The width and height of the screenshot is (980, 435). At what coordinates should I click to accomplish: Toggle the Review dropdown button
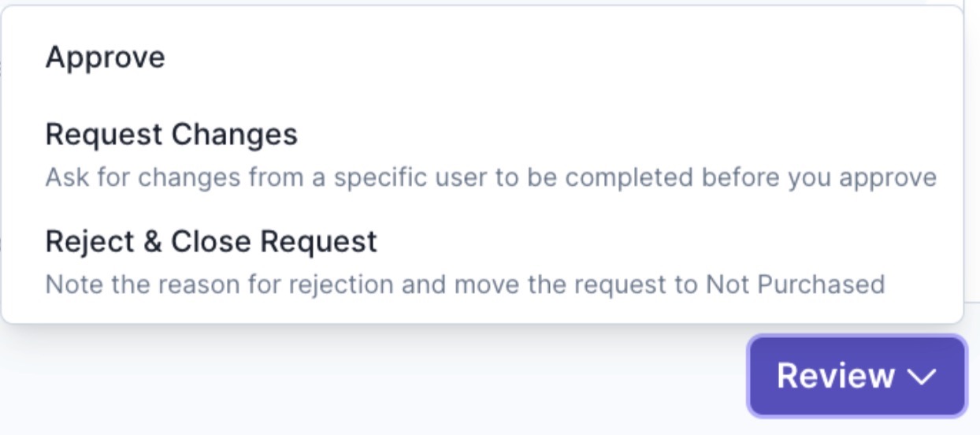coord(856,376)
